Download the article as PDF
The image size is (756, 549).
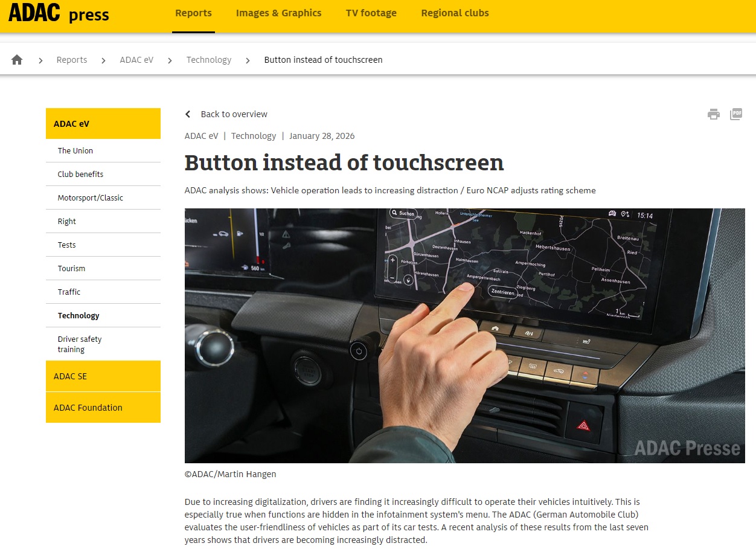735,114
